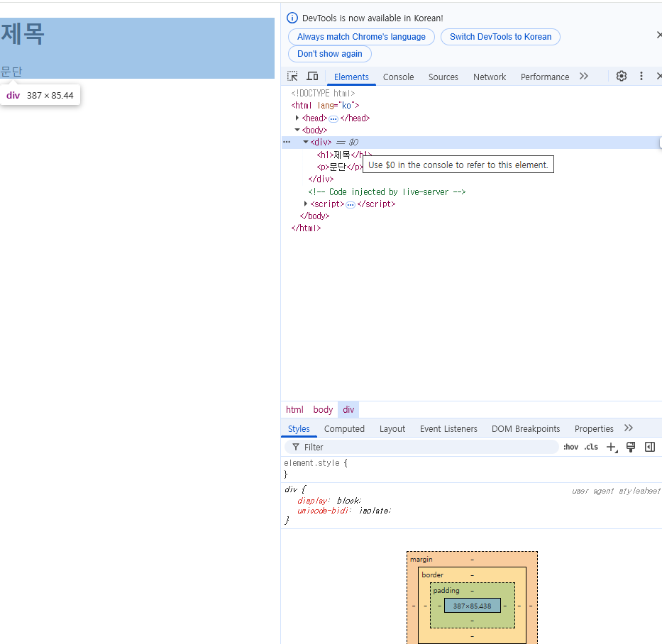Open the Event Listeners tab
The height and width of the screenshot is (644, 662).
(448, 429)
